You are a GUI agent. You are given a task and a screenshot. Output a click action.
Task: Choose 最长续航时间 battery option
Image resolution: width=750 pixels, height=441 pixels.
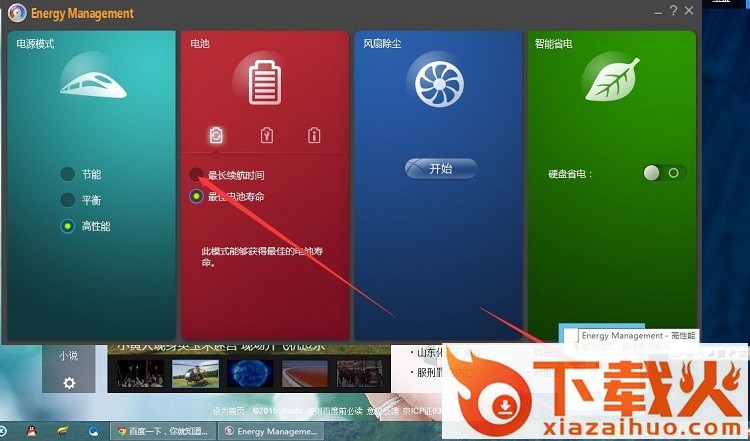(x=197, y=175)
